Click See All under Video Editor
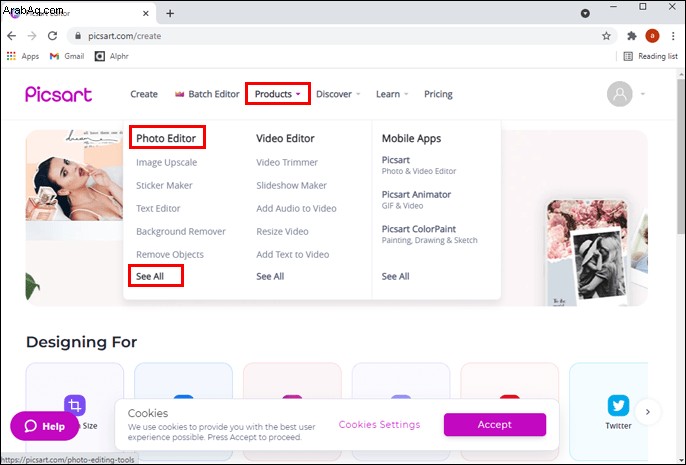686x465 pixels. [x=270, y=276]
